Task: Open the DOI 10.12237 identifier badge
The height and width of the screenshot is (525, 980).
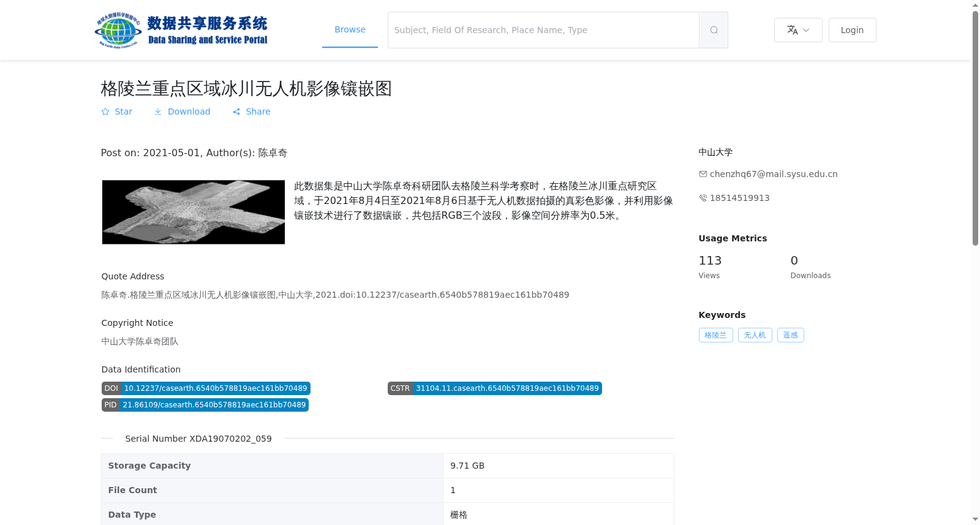Action: 206,388
